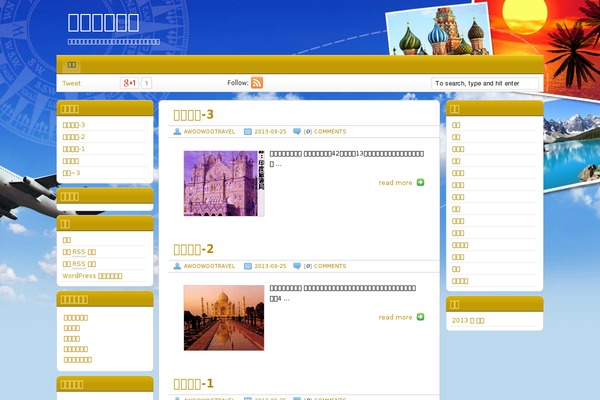Viewport: 600px width, 400px height.
Task: Click the Tweet link
Action: pos(72,83)
